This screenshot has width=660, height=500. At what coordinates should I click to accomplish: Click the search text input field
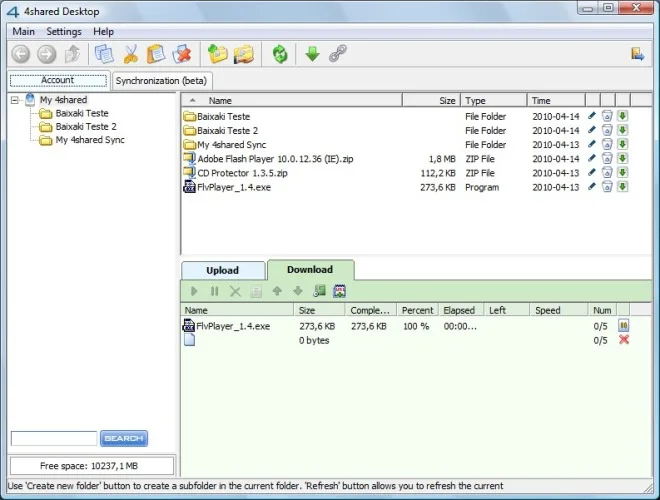(x=54, y=438)
